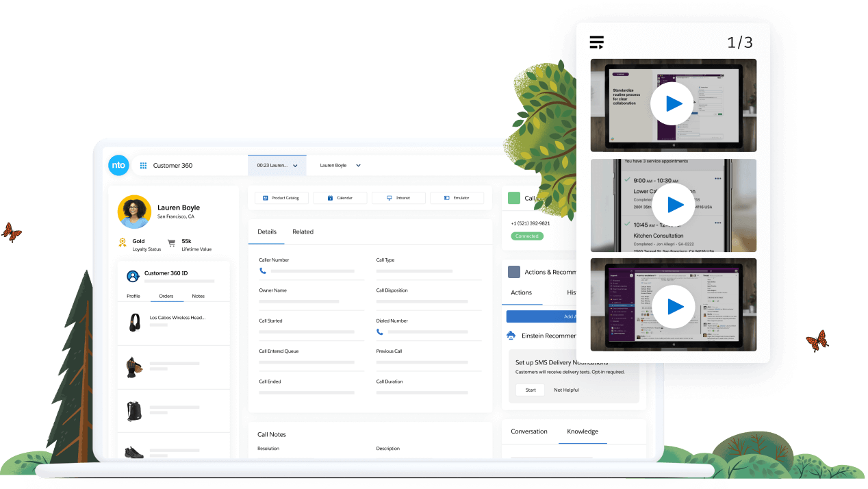Launch the Emulator button

tap(457, 198)
